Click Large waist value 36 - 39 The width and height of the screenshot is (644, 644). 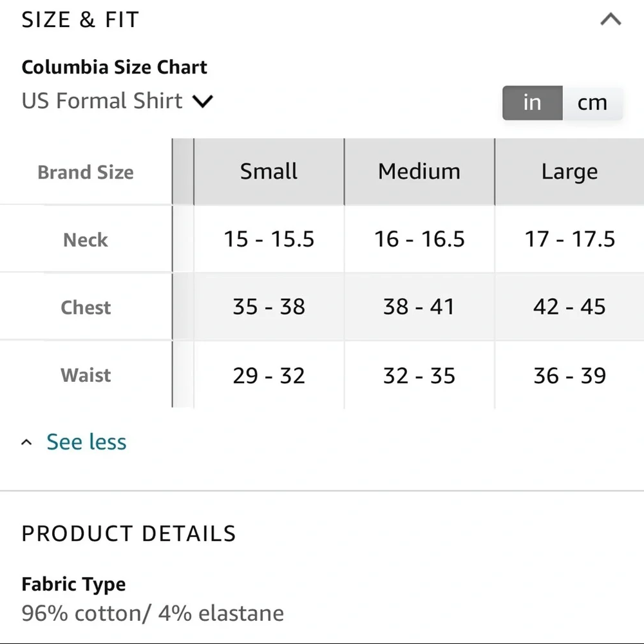[x=569, y=375]
